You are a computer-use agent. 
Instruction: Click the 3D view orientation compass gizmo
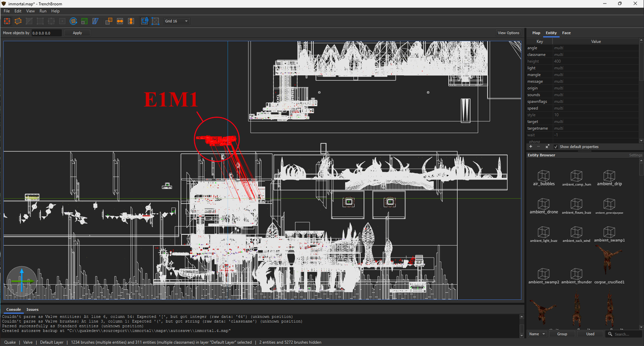point(22,281)
